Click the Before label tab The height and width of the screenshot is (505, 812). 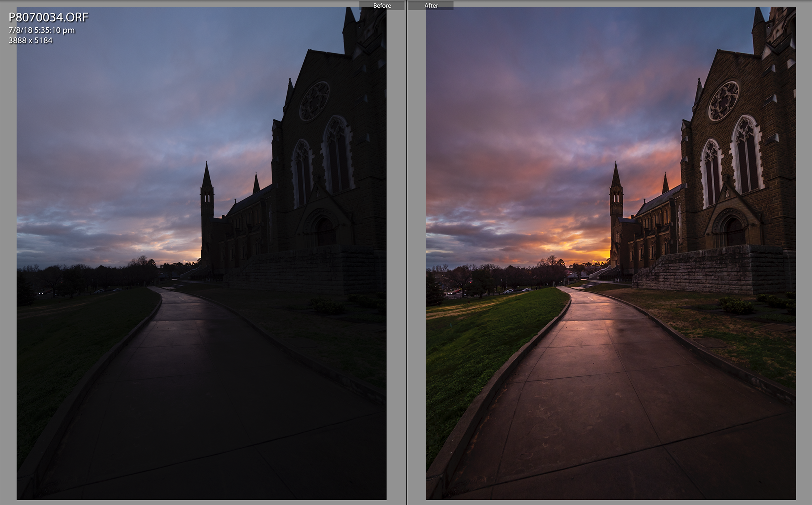[382, 5]
